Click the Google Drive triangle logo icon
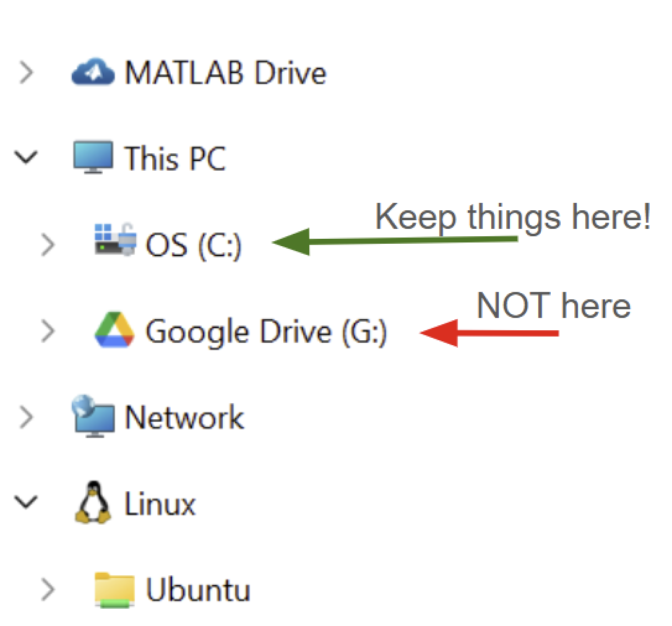This screenshot has height=626, width=672. pyautogui.click(x=114, y=331)
